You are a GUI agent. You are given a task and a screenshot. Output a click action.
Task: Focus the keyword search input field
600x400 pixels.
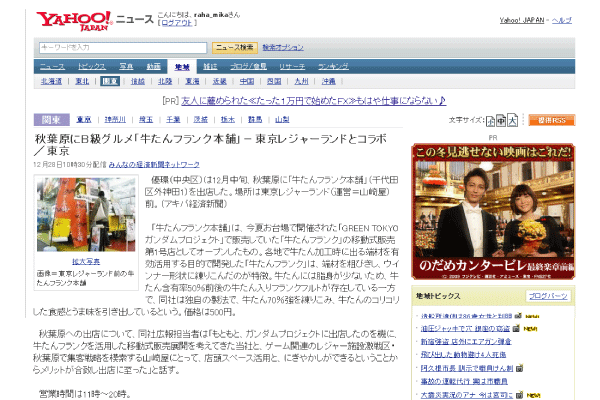pos(123,47)
